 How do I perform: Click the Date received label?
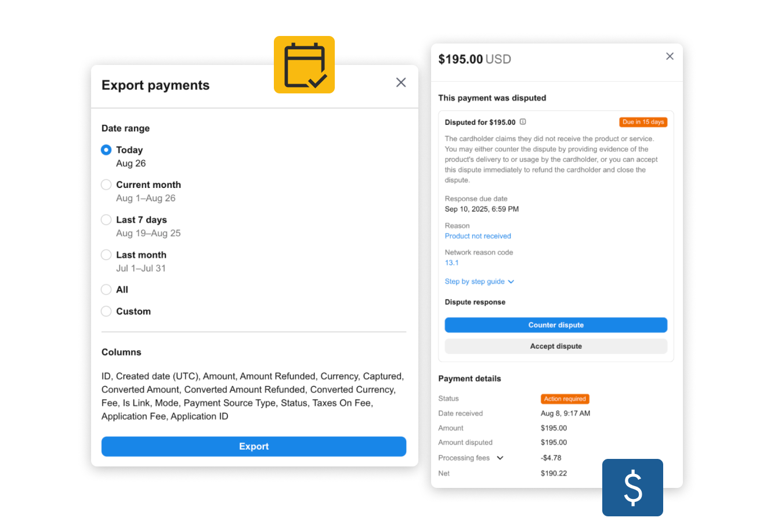(x=461, y=414)
